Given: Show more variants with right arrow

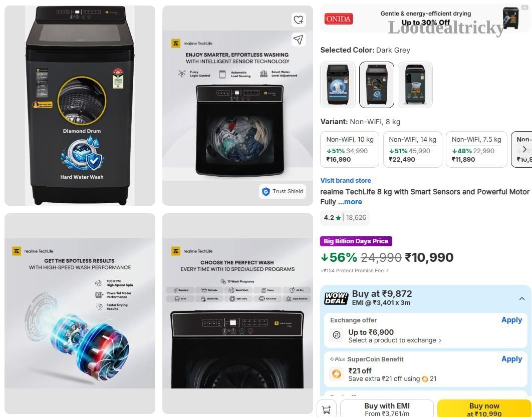Looking at the screenshot, I should (x=524, y=149).
